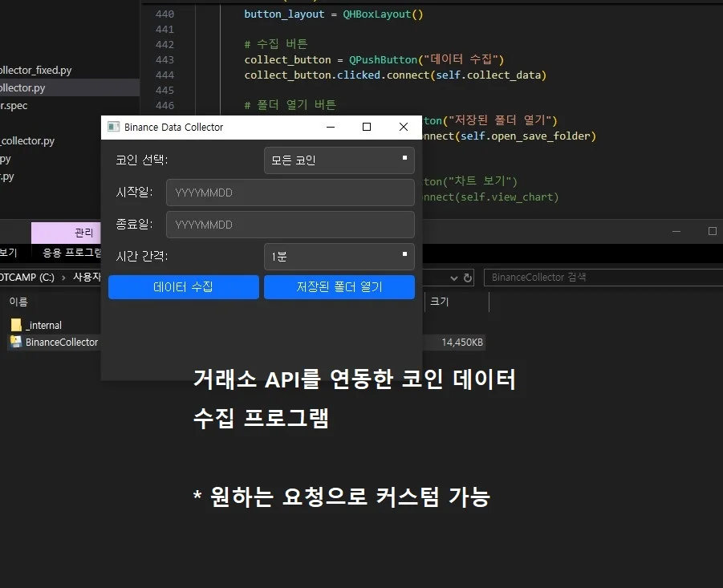Viewport: 723px width, 588px height.
Task: Click the 14,450KB size cell
Action: (x=462, y=343)
